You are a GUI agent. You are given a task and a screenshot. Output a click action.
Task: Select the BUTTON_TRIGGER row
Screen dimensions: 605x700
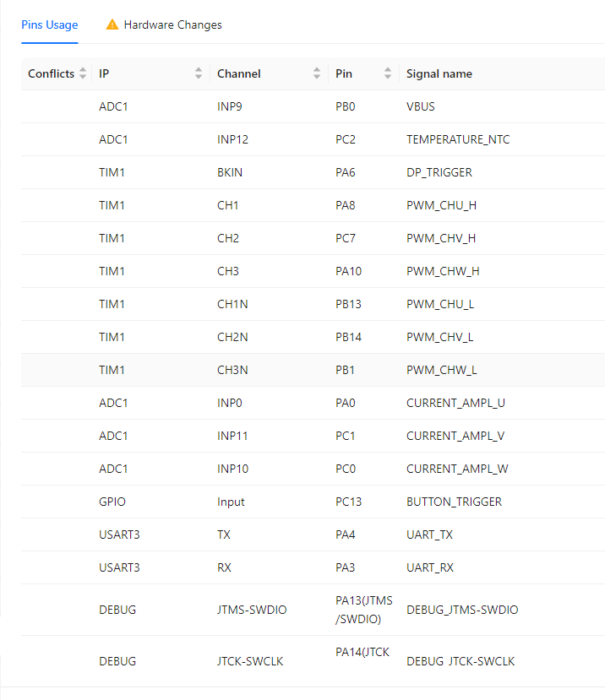[x=454, y=502]
